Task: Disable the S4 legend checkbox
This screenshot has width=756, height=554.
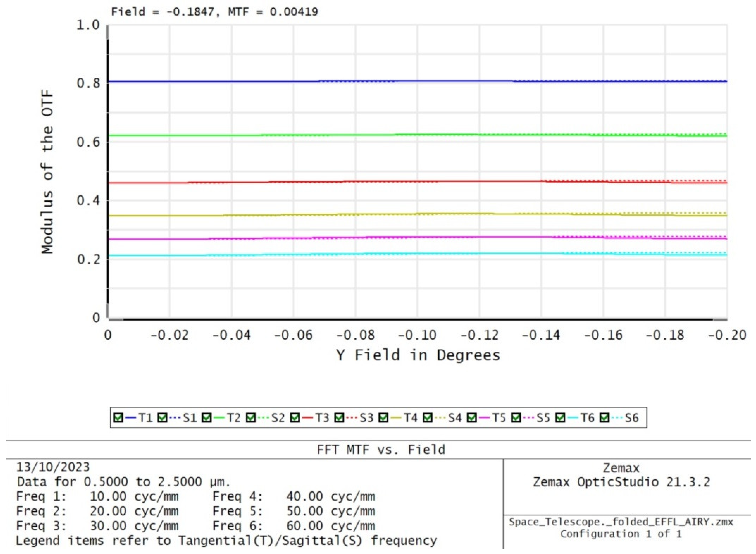Action: 427,418
